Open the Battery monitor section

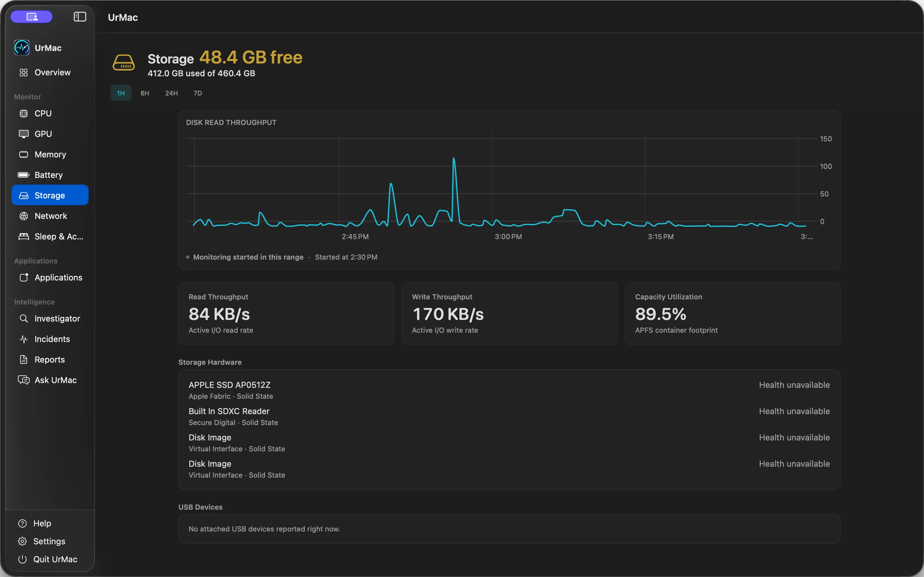click(50, 175)
